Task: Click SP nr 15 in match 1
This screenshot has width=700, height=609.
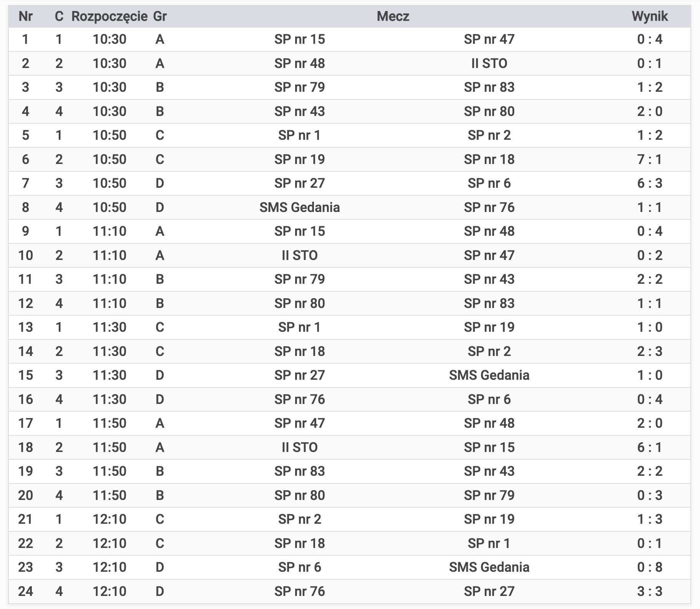Action: [299, 39]
